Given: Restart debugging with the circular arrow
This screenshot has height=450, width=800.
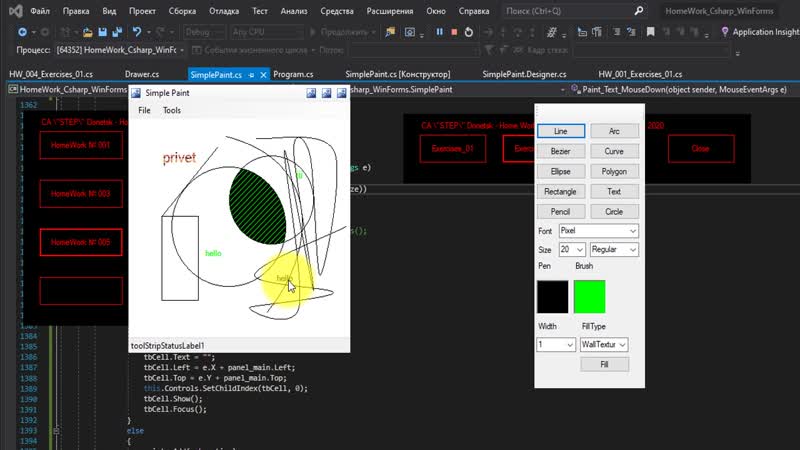Looking at the screenshot, I should pyautogui.click(x=469, y=32).
